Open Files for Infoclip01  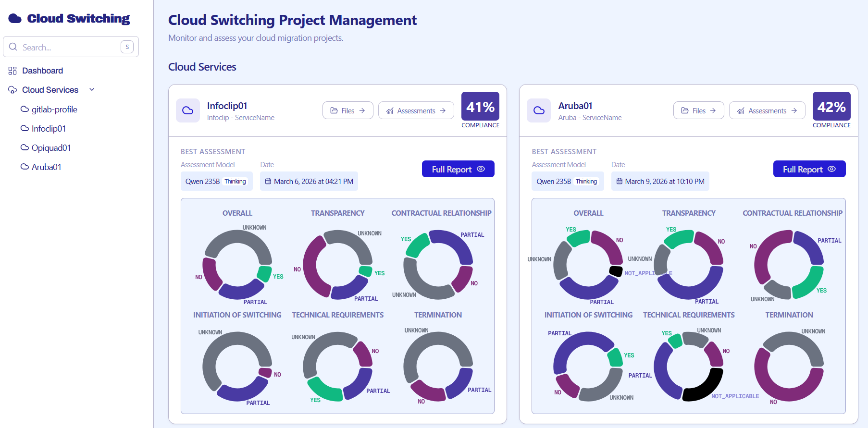tap(347, 110)
